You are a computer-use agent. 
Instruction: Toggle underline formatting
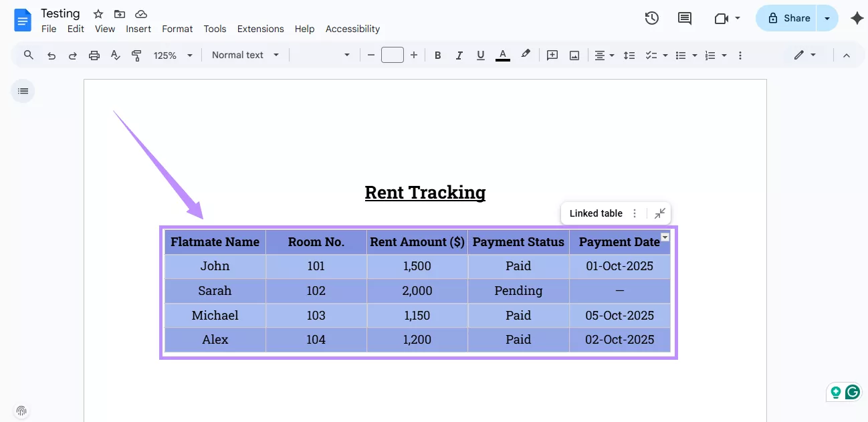pyautogui.click(x=480, y=55)
